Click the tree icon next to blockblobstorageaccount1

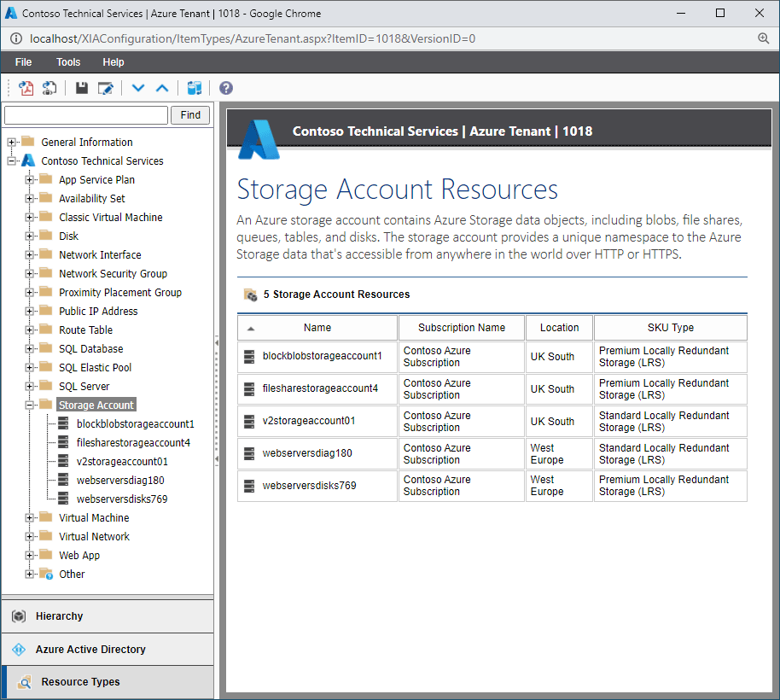(63, 423)
